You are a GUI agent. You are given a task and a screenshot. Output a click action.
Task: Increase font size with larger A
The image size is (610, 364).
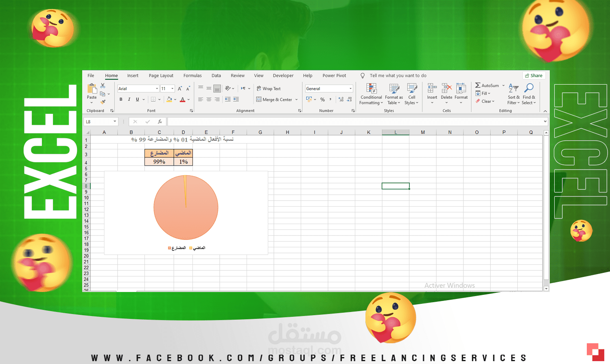pyautogui.click(x=180, y=89)
